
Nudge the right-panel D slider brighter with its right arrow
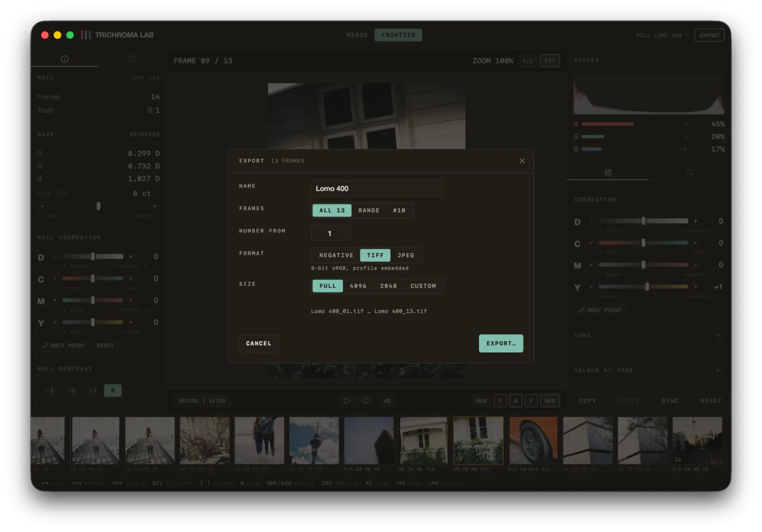[696, 221]
